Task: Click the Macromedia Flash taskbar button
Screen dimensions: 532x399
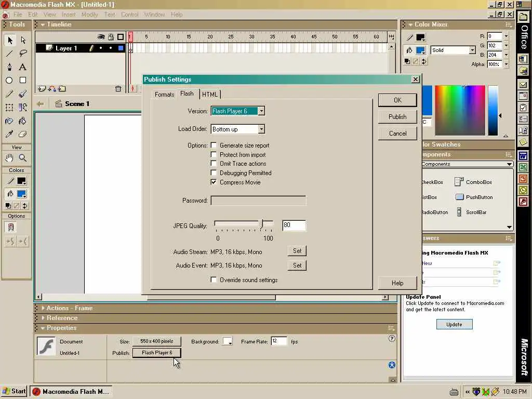Action: 71,392
